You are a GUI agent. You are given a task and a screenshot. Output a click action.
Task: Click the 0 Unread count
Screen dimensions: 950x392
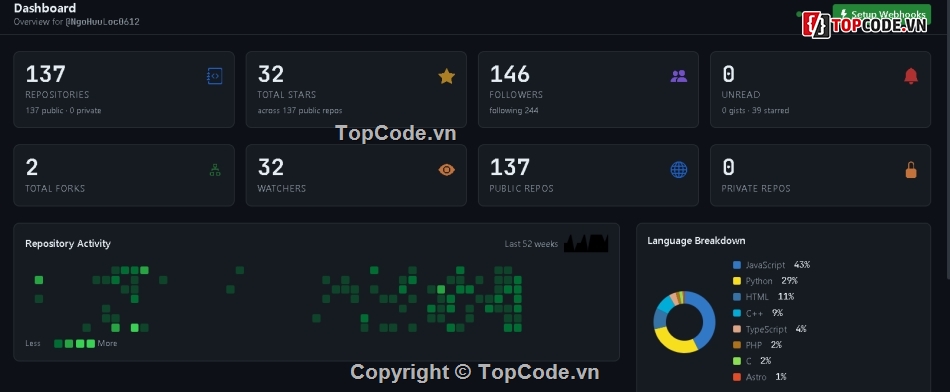[729, 75]
